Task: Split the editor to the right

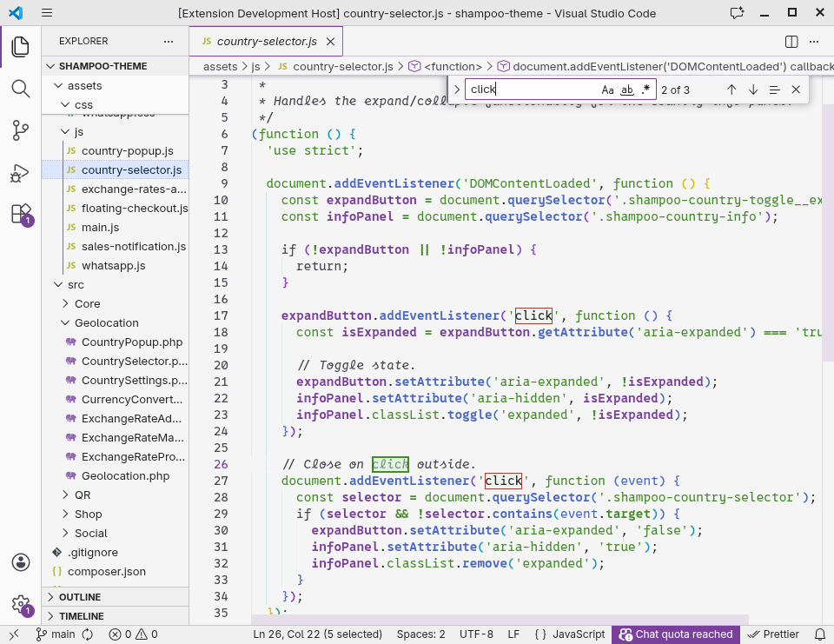Action: [x=791, y=42]
